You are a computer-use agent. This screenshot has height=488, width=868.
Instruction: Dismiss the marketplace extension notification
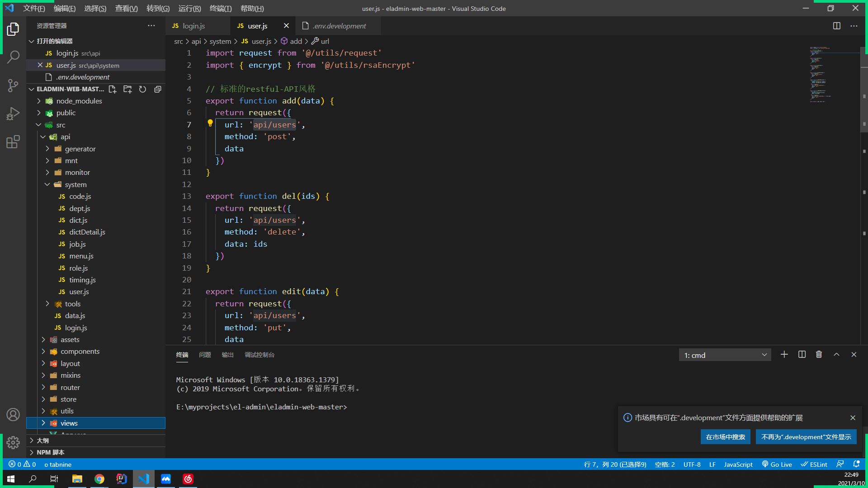point(853,418)
